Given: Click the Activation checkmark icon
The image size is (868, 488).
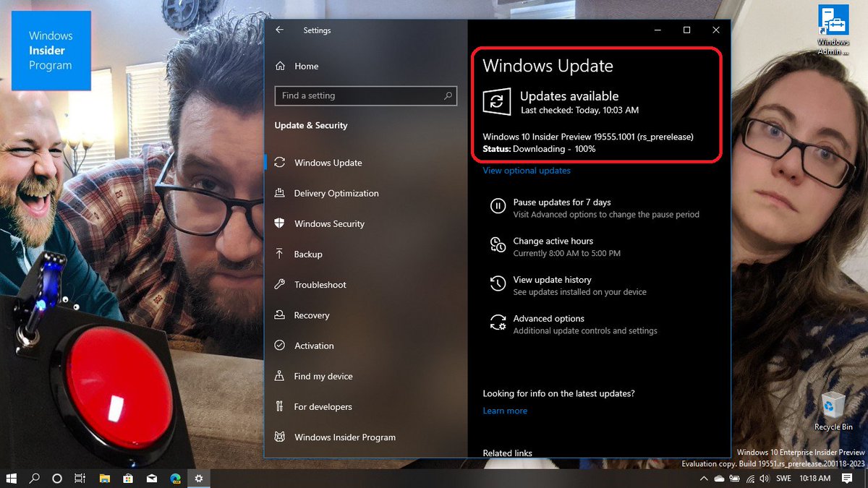Looking at the screenshot, I should pyautogui.click(x=280, y=346).
